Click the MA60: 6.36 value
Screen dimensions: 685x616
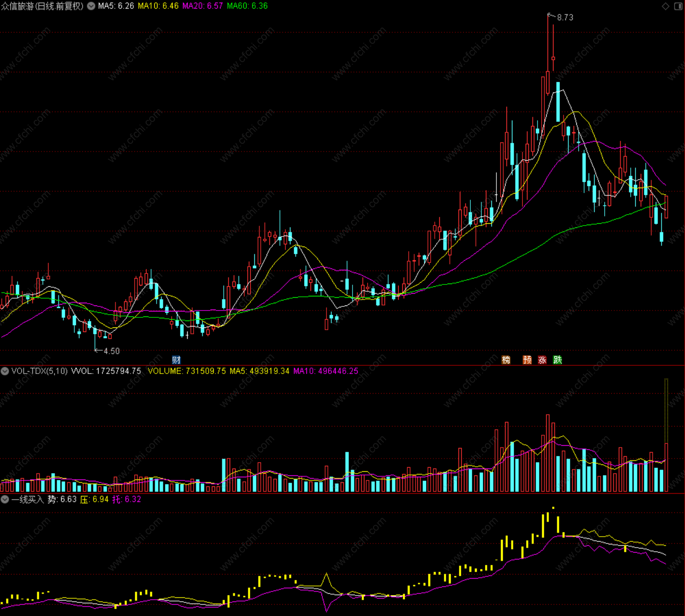[x=247, y=6]
